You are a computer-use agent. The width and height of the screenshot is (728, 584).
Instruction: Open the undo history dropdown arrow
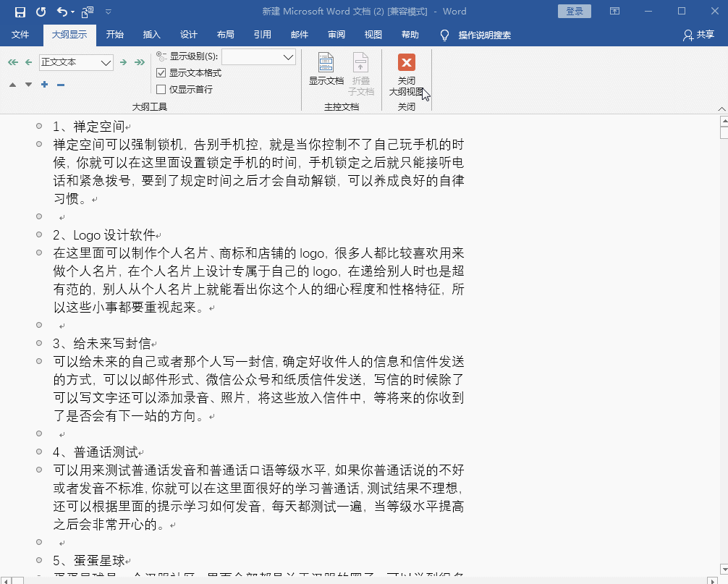(72, 12)
